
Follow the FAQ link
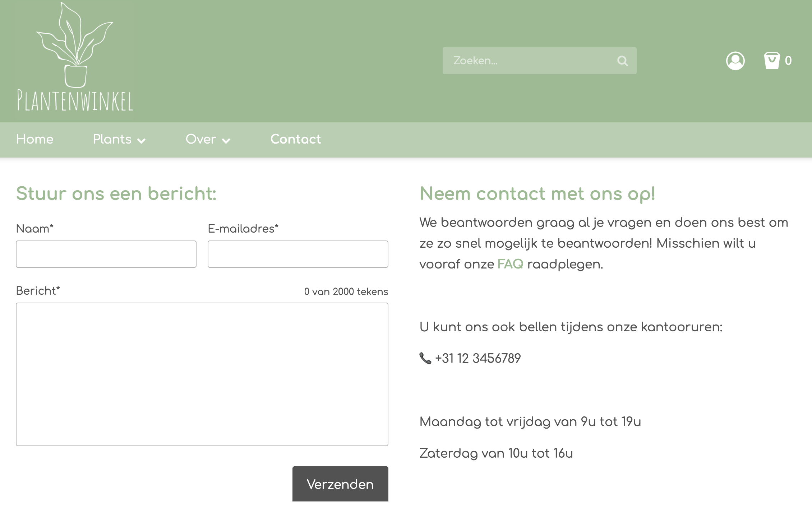(510, 264)
